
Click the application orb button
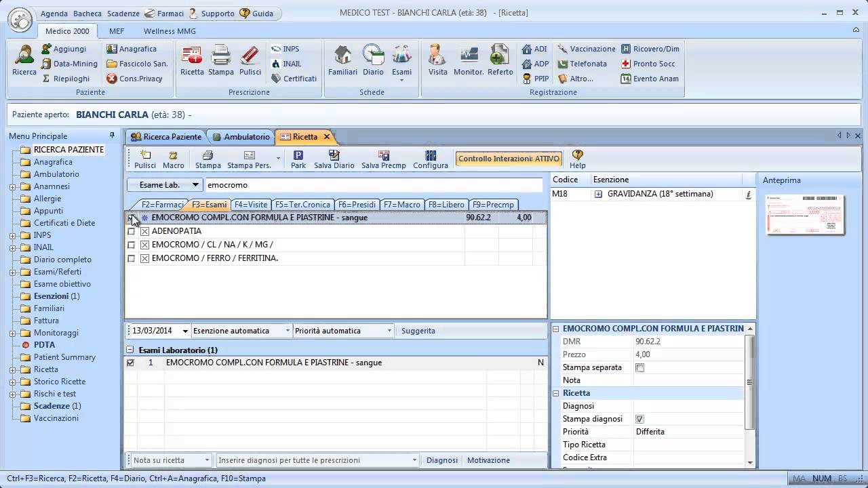pos(20,19)
